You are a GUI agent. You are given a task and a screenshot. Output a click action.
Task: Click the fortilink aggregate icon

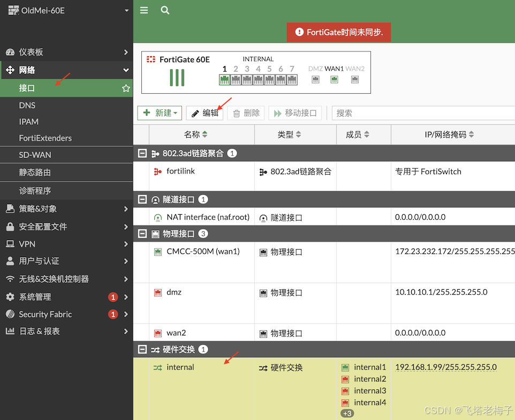pos(158,171)
